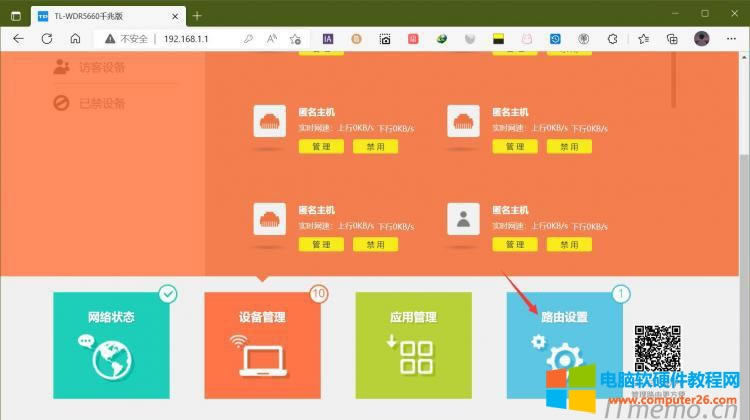Click the browser back arrow
750x420 pixels.
coord(18,38)
